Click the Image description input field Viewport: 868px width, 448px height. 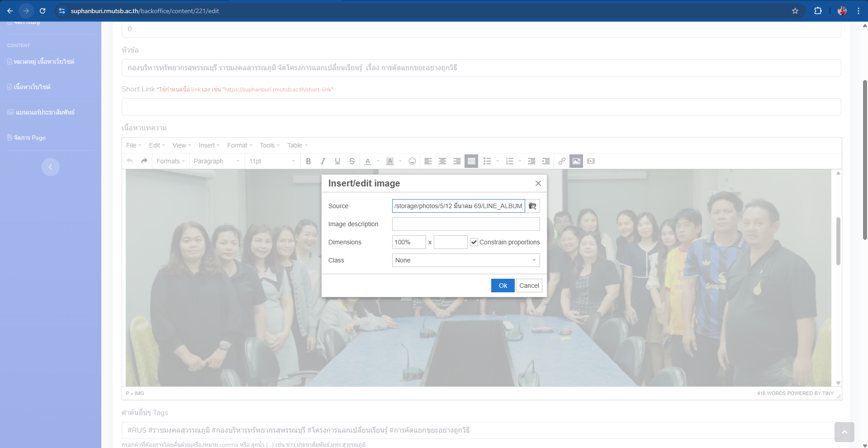pyautogui.click(x=465, y=224)
